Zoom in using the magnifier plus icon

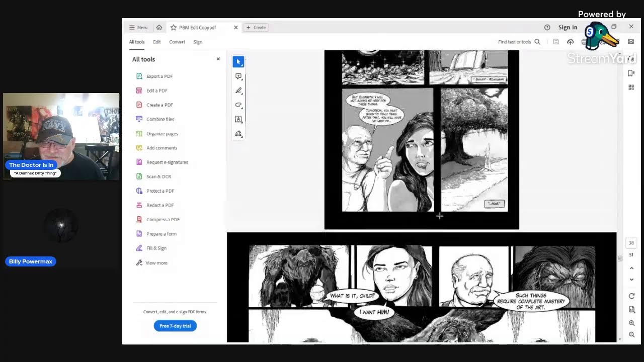(x=631, y=323)
